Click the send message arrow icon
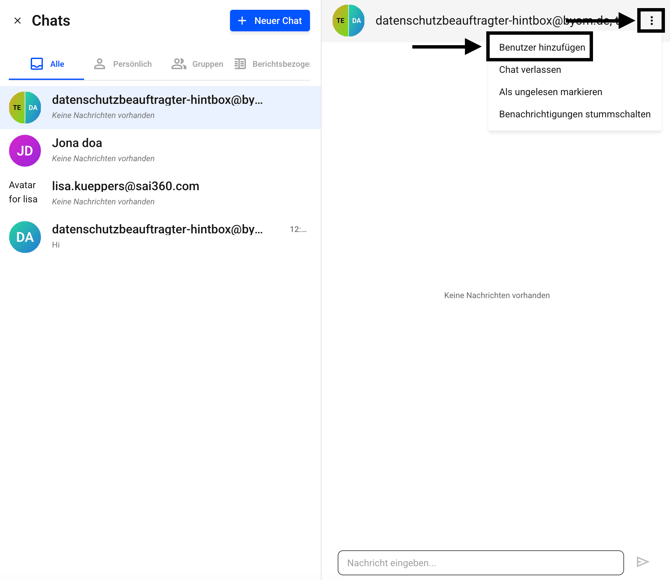This screenshot has width=670, height=580. click(x=642, y=562)
